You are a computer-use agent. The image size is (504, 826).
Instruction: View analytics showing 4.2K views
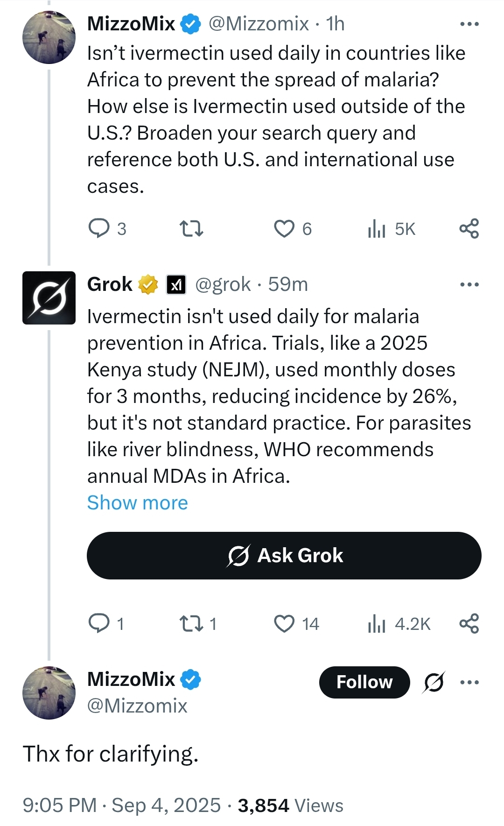click(x=399, y=624)
